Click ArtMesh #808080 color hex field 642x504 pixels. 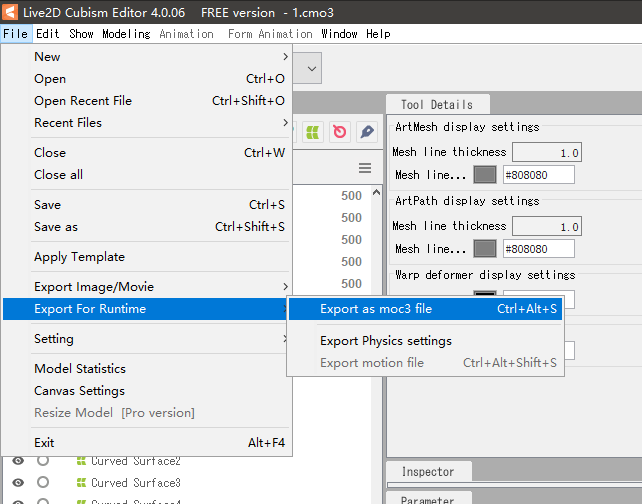pyautogui.click(x=538, y=175)
